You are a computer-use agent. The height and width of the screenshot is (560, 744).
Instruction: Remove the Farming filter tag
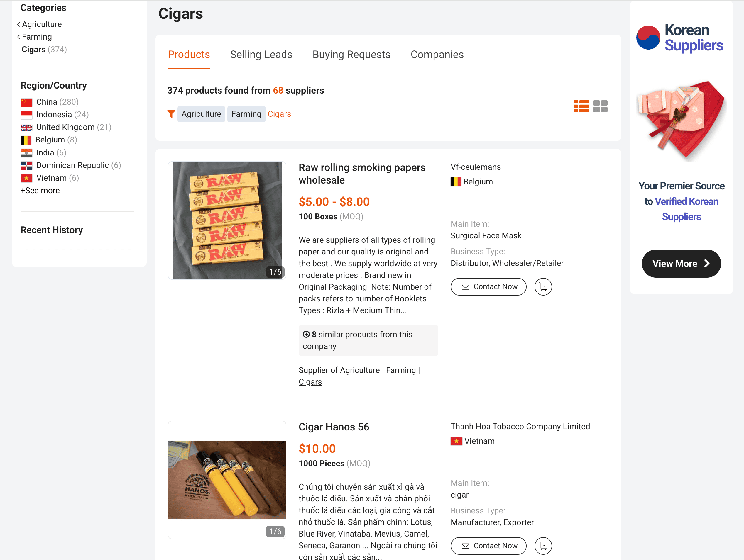(246, 114)
